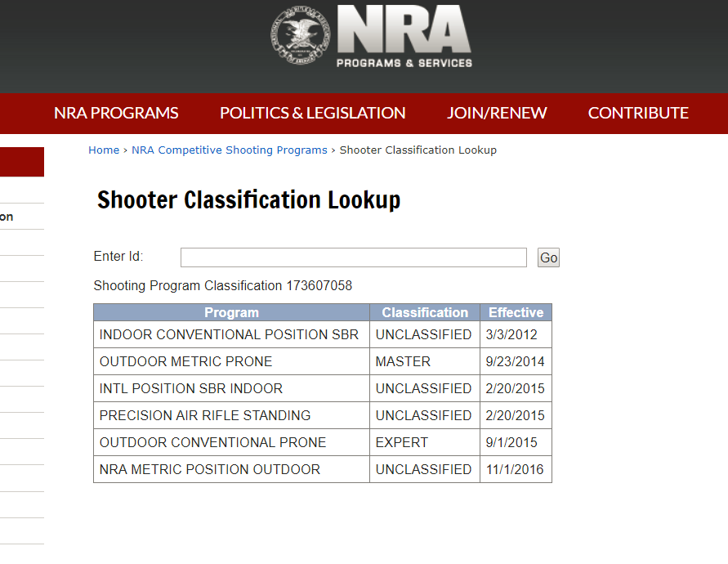The width and height of the screenshot is (728, 564).
Task: Click the 11/1/2016 effective date cell
Action: pos(515,469)
